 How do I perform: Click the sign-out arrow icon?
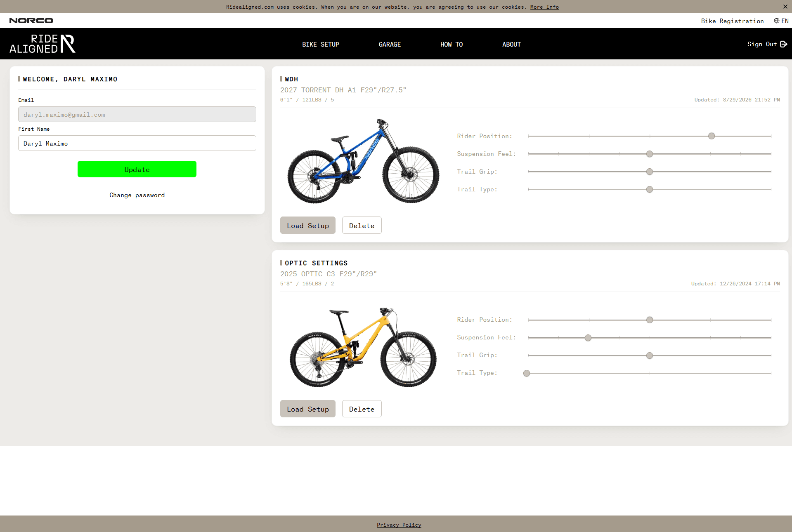click(784, 44)
